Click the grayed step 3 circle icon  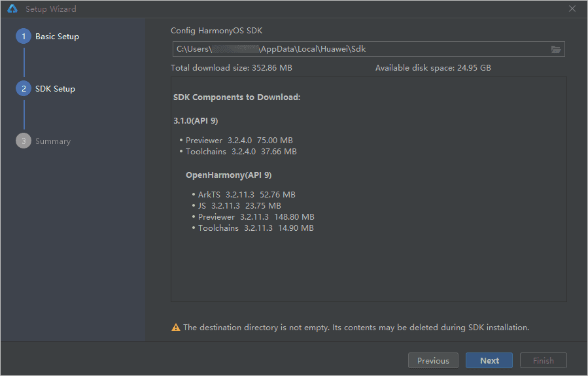coord(24,141)
